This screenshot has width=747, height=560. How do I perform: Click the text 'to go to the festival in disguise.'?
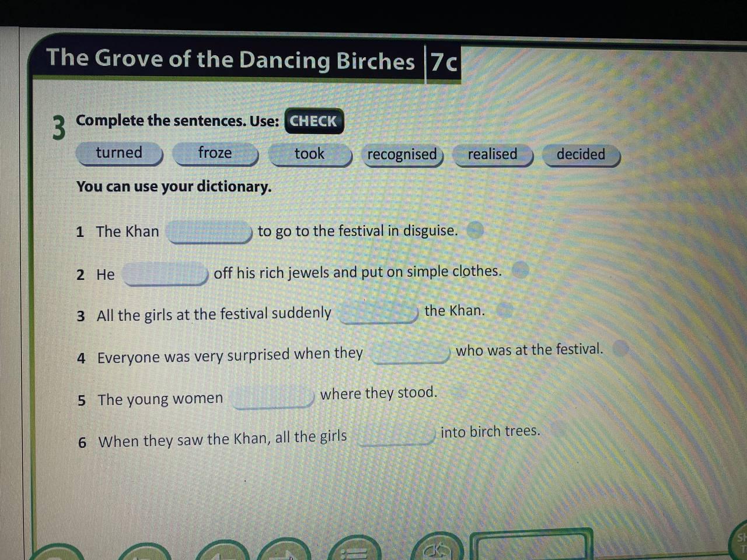pos(358,230)
